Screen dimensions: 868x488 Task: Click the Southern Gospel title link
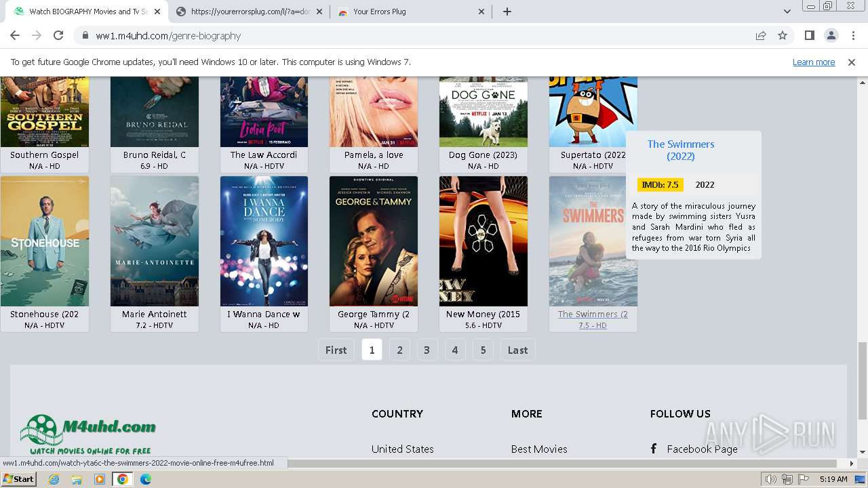point(45,155)
